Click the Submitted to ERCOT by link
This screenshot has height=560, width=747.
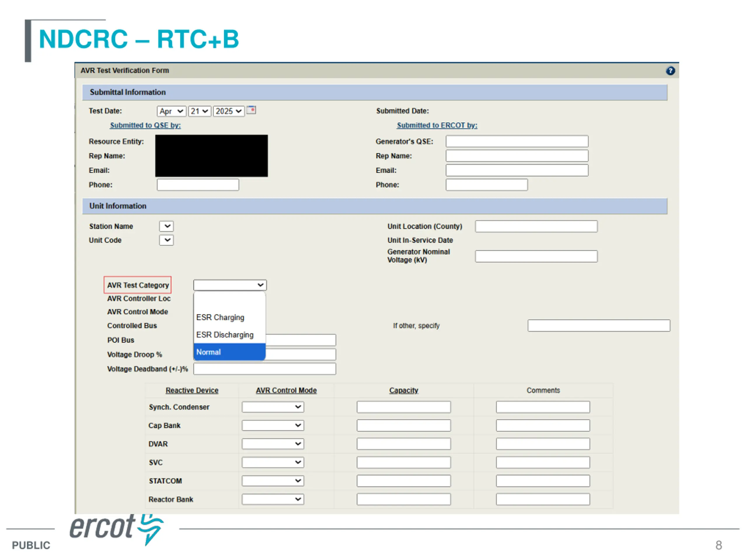pos(437,125)
